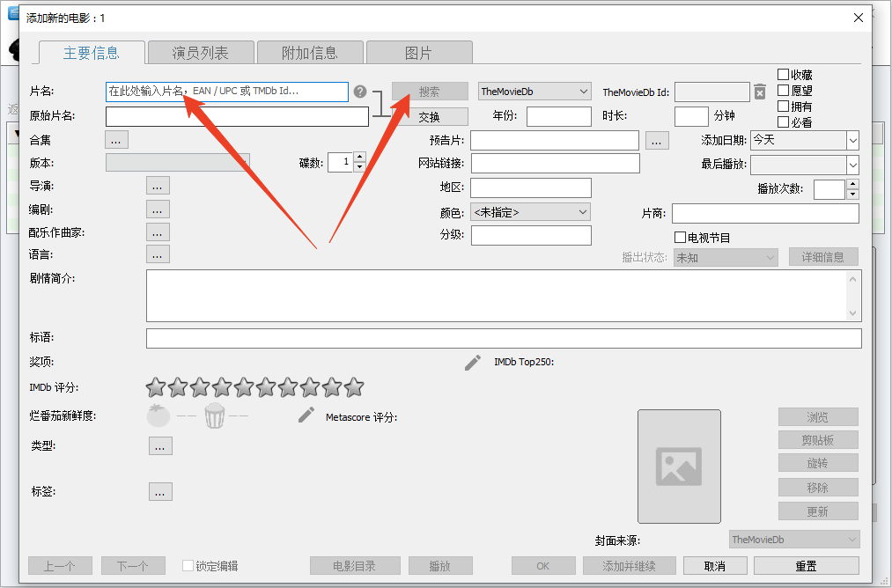Expand the 颜色 <未指定> dropdown
892x588 pixels.
(531, 212)
